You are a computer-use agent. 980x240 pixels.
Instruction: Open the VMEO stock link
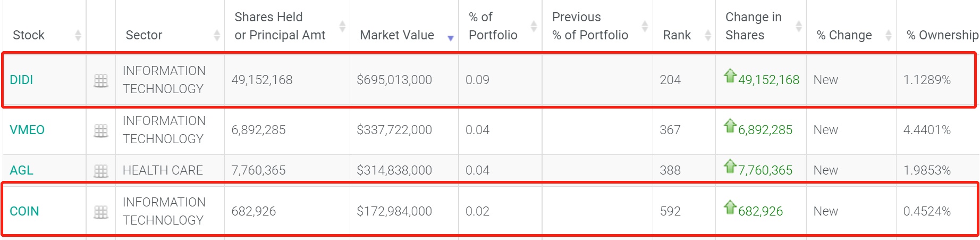(x=27, y=130)
